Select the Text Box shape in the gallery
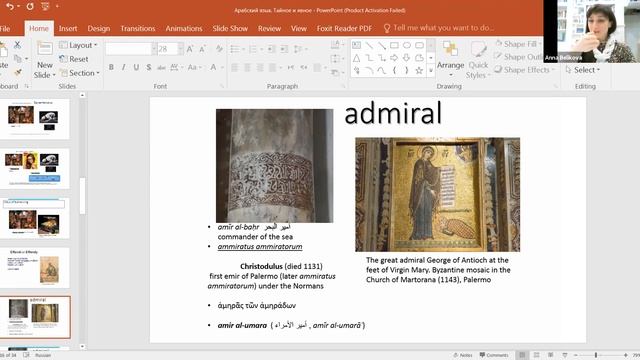640x360 pixels. (x=356, y=45)
